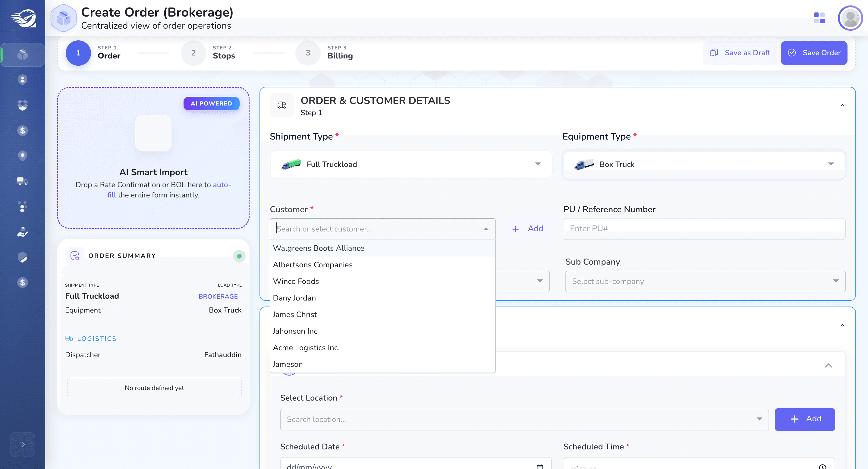The image size is (868, 469).
Task: Go to Step 3 Billing
Action: (x=324, y=53)
